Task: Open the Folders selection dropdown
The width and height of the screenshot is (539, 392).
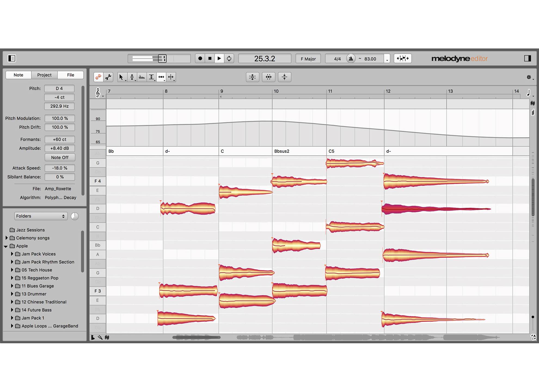Action: point(41,216)
